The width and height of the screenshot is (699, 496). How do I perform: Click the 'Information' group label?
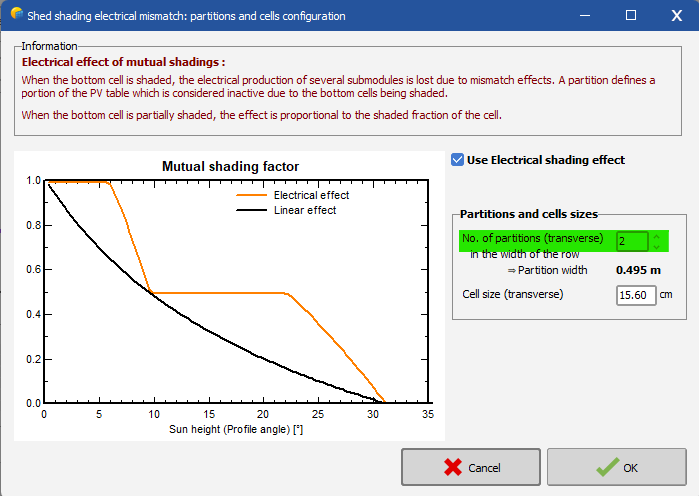[49, 46]
